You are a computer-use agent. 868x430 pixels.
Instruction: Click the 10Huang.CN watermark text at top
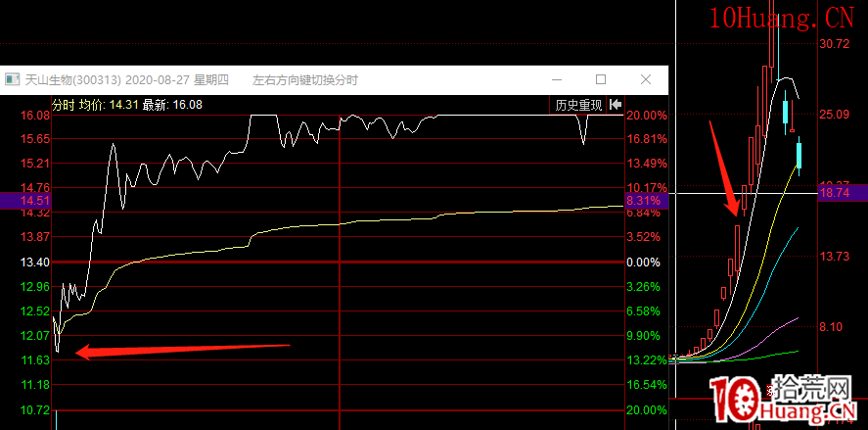766,18
